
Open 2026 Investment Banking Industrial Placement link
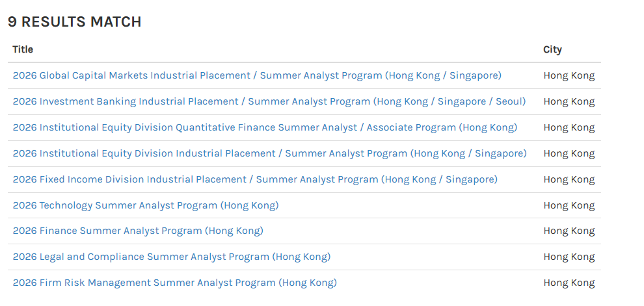269,102
